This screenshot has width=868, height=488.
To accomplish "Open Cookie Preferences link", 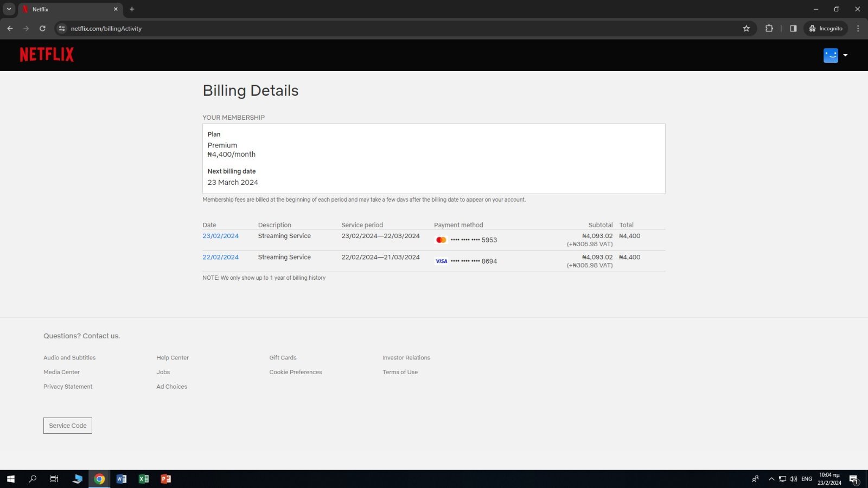I will tap(296, 372).
